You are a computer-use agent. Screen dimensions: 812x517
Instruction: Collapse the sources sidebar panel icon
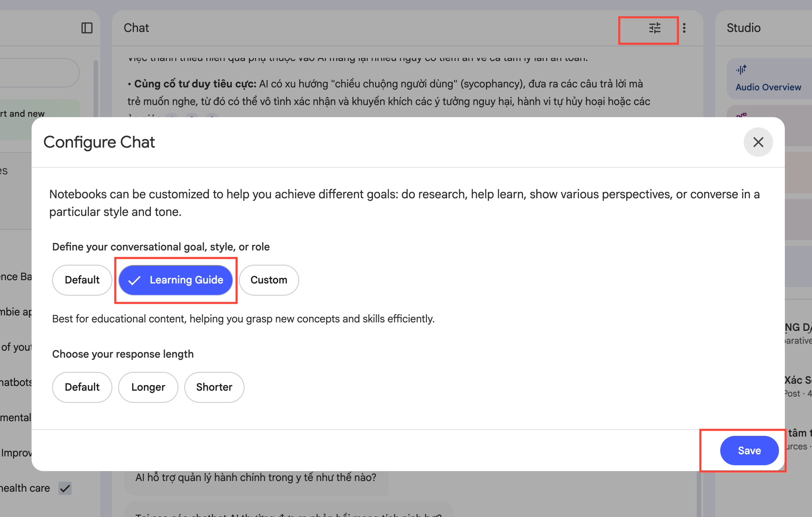pyautogui.click(x=87, y=28)
